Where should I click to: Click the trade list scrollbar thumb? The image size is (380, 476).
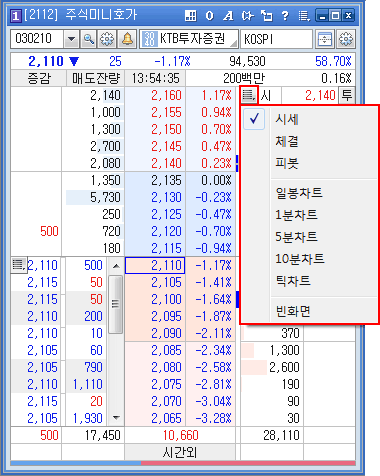[115, 304]
